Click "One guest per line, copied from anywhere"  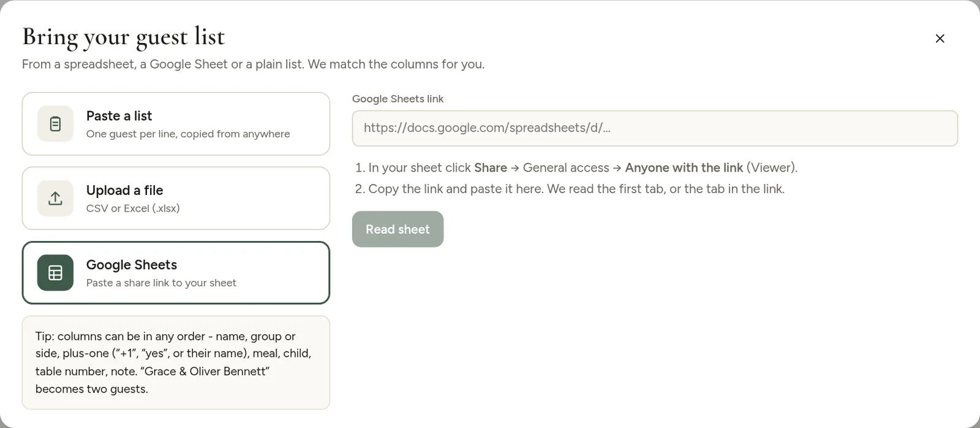pyautogui.click(x=188, y=134)
